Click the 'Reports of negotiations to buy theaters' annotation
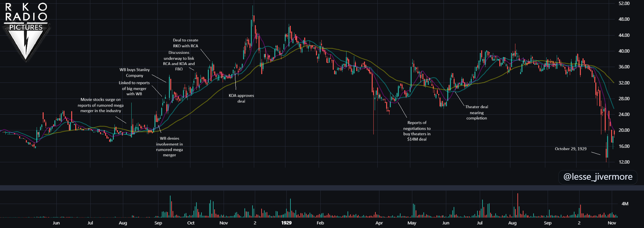 417,131
